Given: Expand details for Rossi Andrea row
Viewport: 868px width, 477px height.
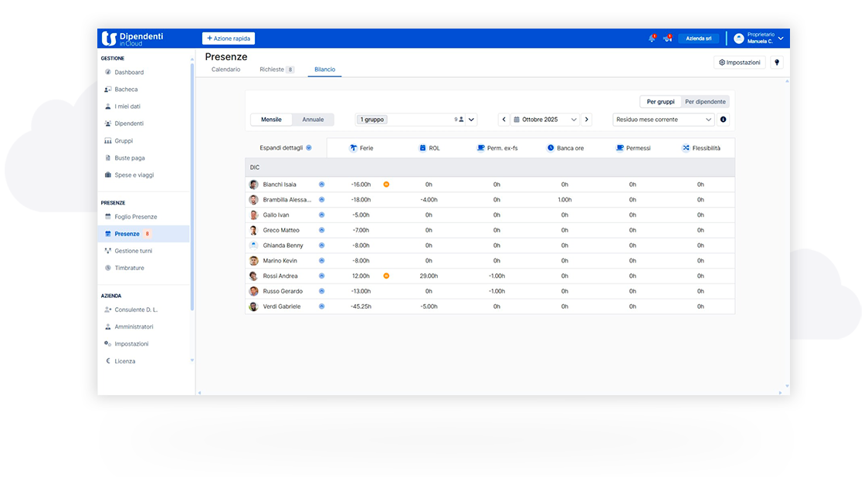Looking at the screenshot, I should click(322, 276).
